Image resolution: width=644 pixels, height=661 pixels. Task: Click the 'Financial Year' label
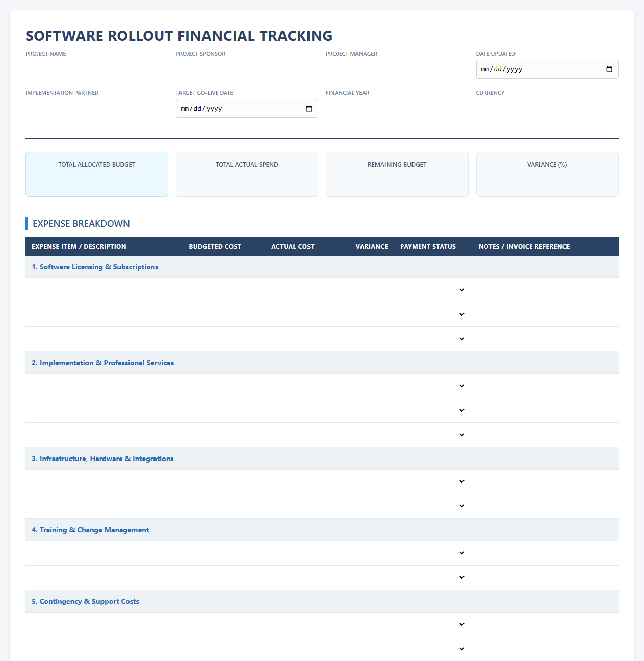coord(348,93)
